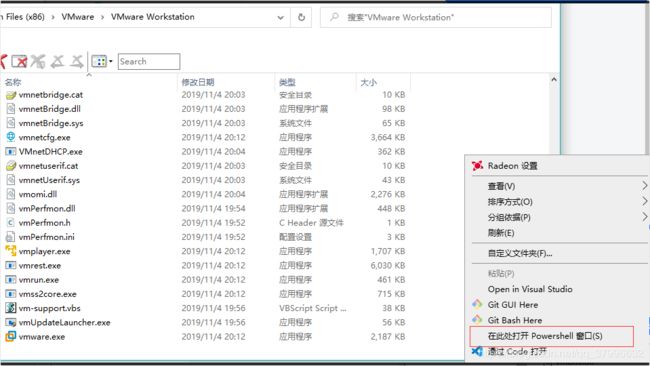Click the Git GUI Here icon
Screen dimensions: 650x366
pos(478,304)
